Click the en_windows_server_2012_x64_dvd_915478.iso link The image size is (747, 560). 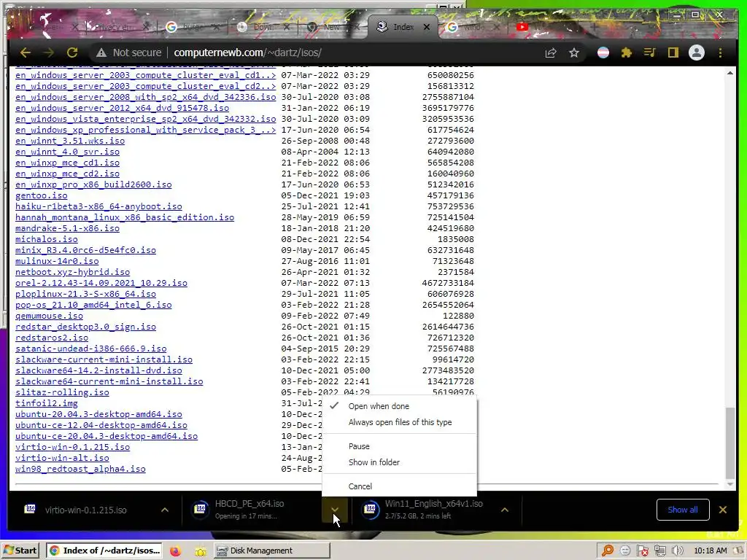(x=122, y=108)
